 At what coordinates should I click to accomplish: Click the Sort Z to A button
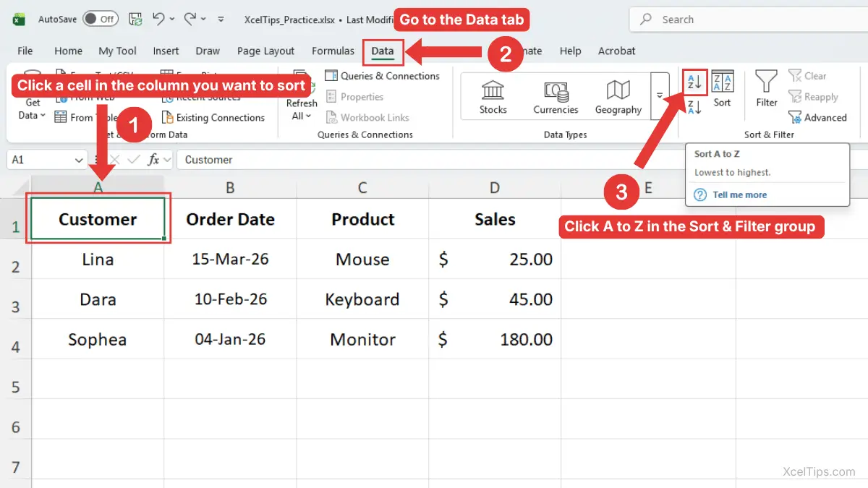click(x=694, y=108)
